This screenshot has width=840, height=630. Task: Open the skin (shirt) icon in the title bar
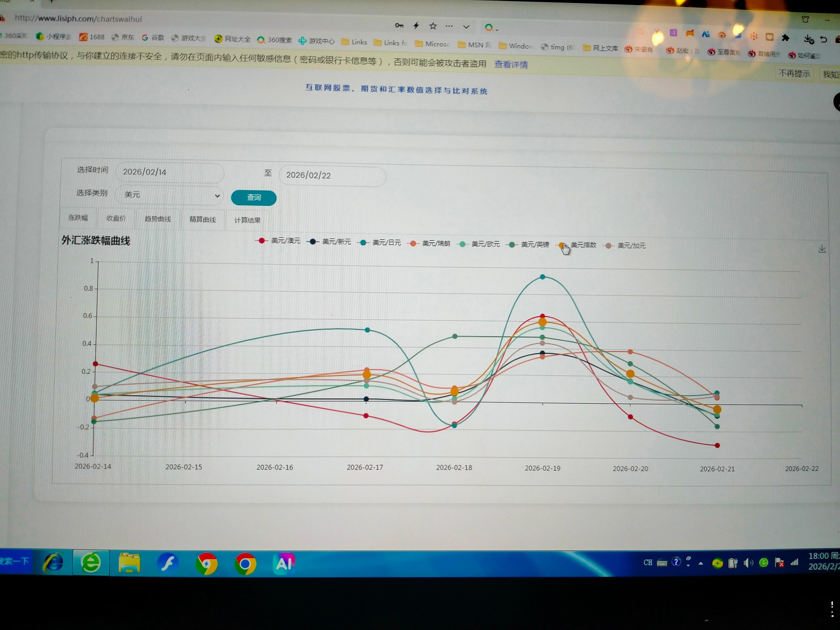tap(805, 19)
